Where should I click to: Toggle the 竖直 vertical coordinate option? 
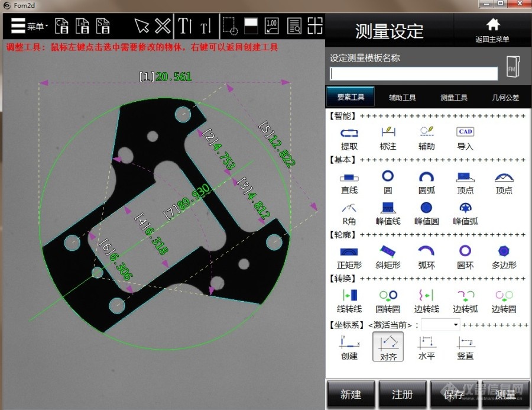tap(465, 346)
